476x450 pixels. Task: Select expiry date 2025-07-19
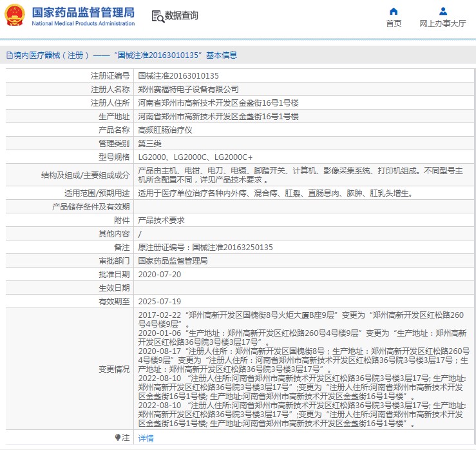tap(159, 302)
